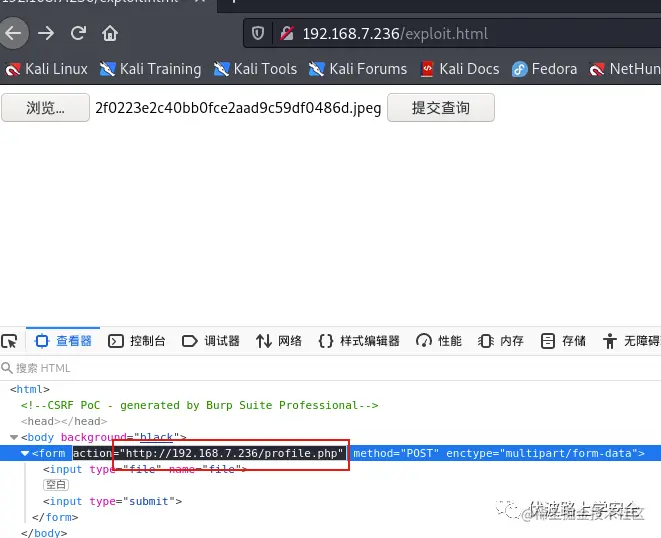The width and height of the screenshot is (661, 538).
Task: Click the enctype="multipart/form-data" attribute
Action: [542, 453]
